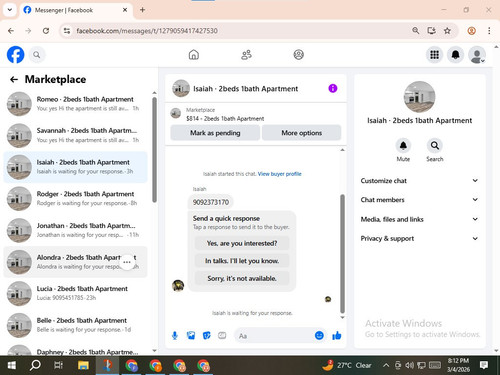Open the Groups icon in top navigation

298,55
